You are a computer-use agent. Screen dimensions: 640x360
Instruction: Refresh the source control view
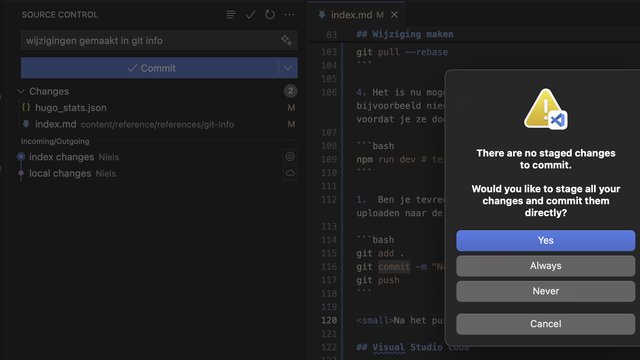tap(270, 15)
